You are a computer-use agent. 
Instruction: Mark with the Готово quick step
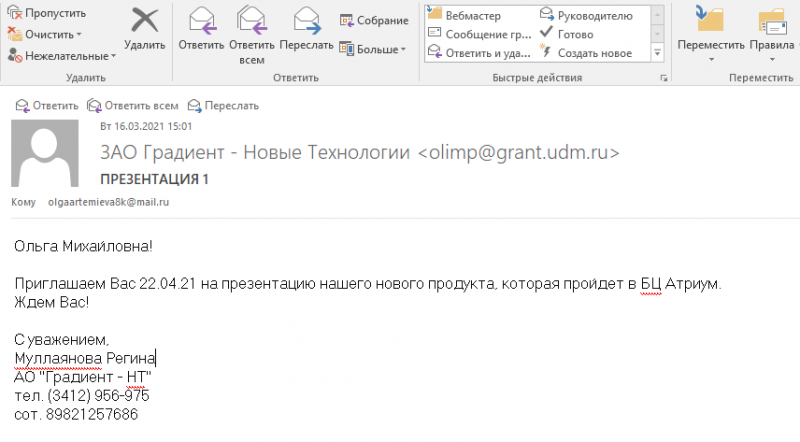[x=567, y=34]
